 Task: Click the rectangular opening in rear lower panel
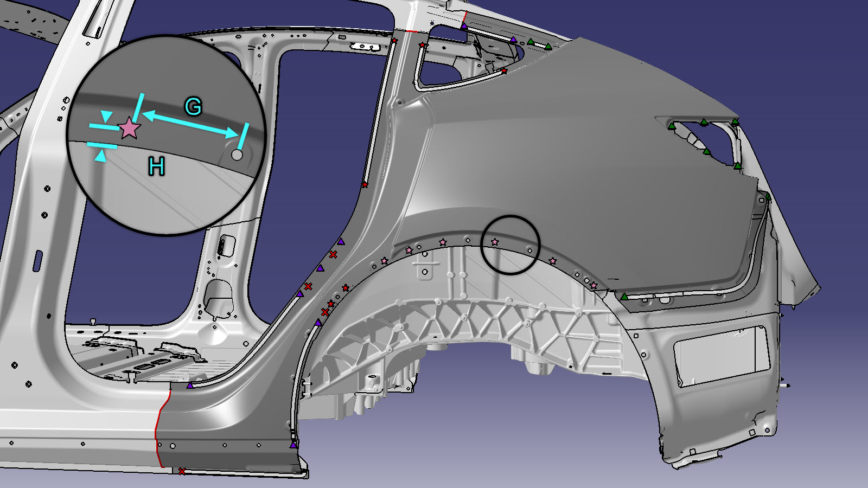point(722,355)
